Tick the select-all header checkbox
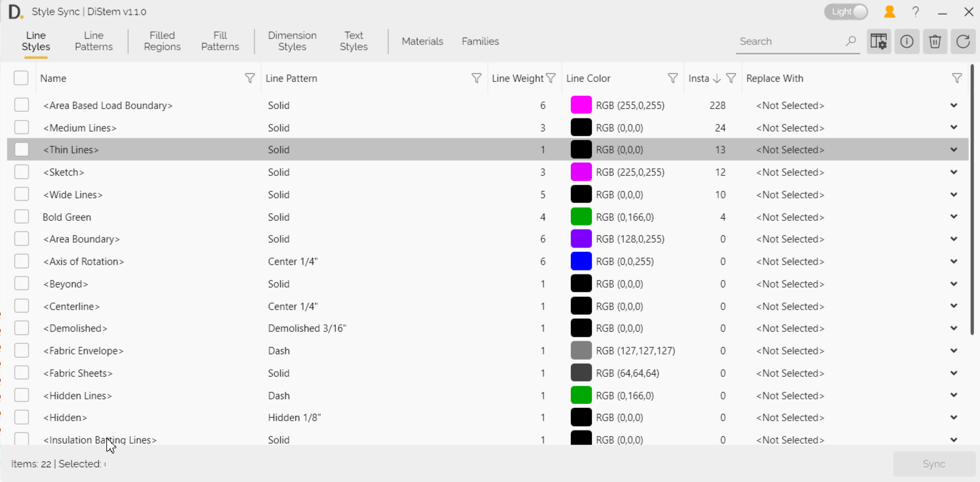 click(21, 78)
